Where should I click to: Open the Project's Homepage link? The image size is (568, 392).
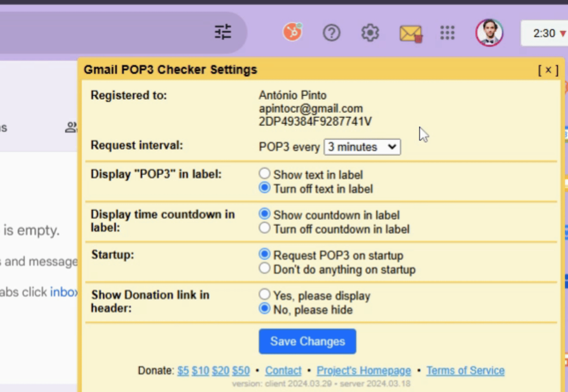click(x=364, y=370)
